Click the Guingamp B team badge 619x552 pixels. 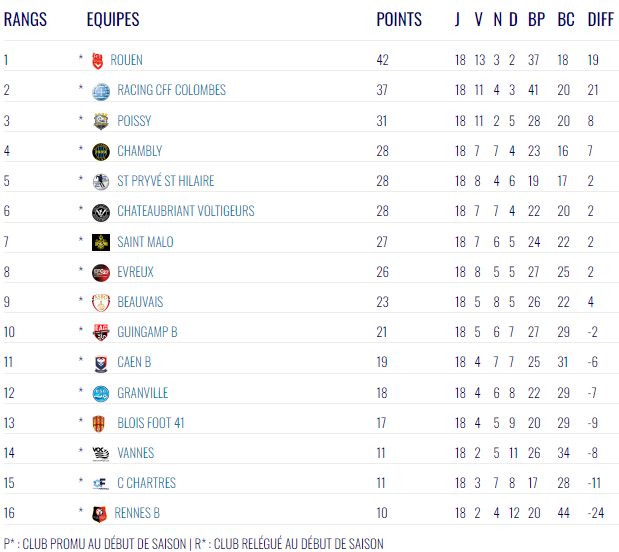[100, 332]
